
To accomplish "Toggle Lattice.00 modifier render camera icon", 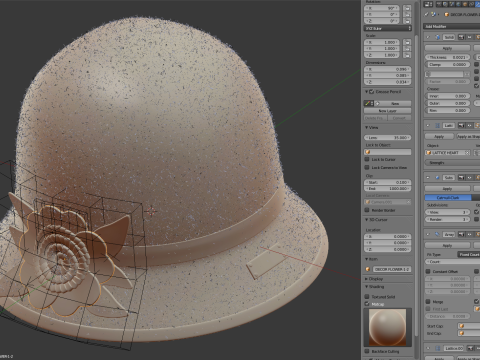I will click(x=470, y=348).
